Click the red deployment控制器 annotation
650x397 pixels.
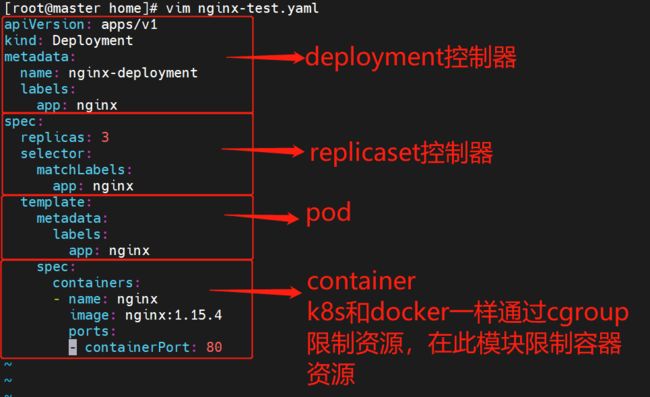[x=411, y=57]
